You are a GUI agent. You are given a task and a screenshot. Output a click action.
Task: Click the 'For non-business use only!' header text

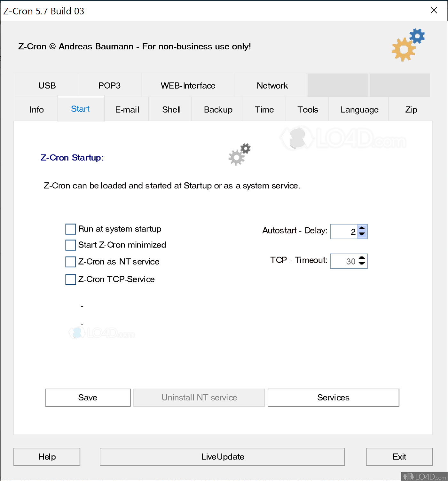pyautogui.click(x=197, y=46)
